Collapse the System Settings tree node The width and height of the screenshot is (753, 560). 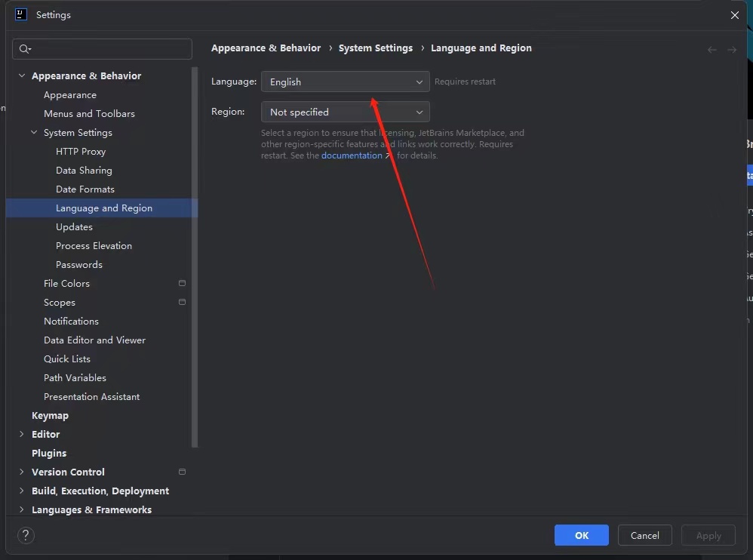(34, 132)
